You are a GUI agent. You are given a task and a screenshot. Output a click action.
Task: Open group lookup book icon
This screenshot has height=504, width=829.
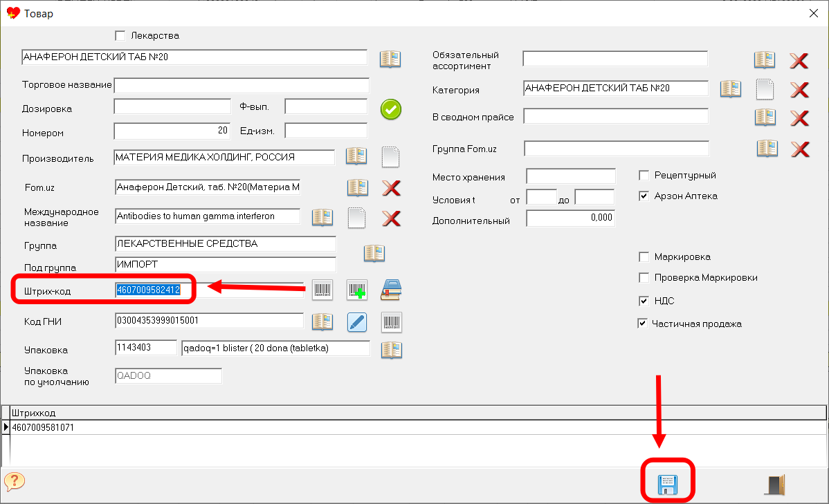click(374, 253)
